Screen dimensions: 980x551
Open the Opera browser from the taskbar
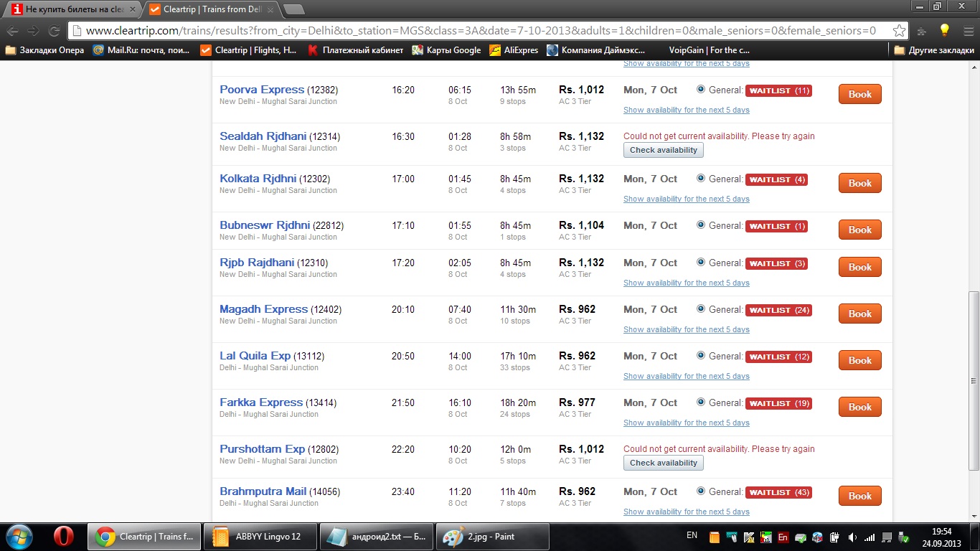pos(64,536)
